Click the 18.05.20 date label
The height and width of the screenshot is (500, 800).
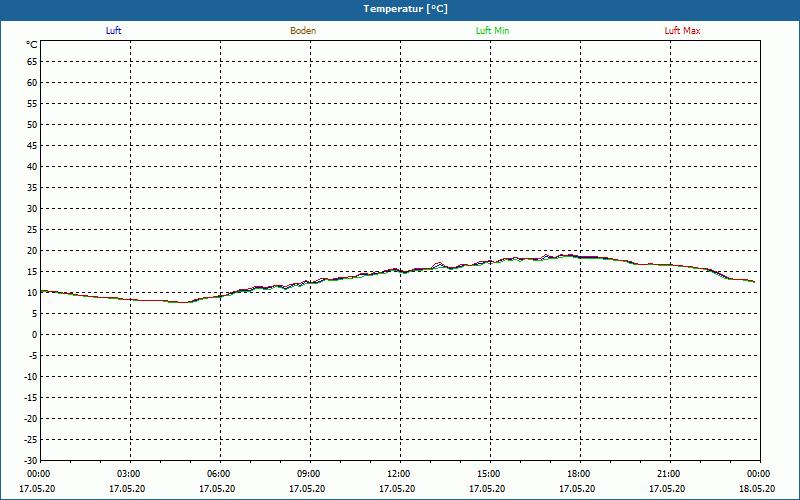pyautogui.click(x=757, y=489)
